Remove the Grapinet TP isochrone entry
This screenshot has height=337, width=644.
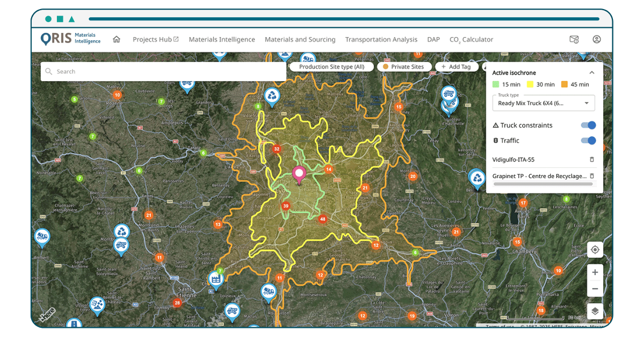coord(592,176)
